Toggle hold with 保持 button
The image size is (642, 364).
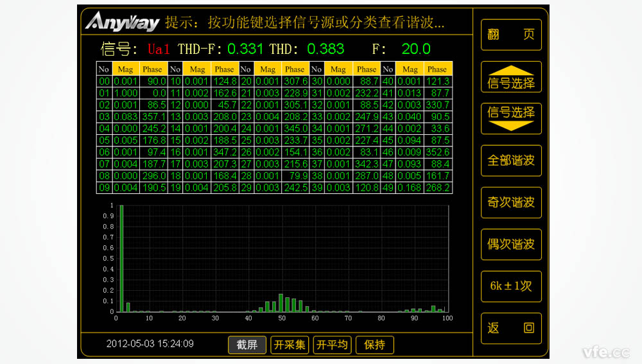(374, 345)
